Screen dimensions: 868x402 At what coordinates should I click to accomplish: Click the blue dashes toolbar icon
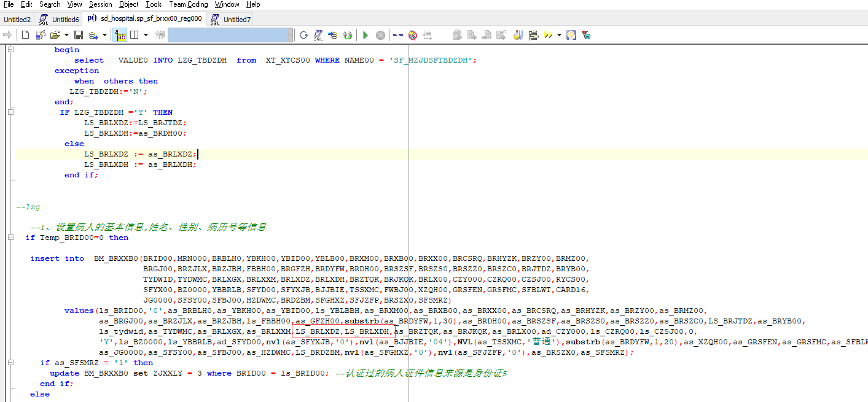tap(398, 35)
